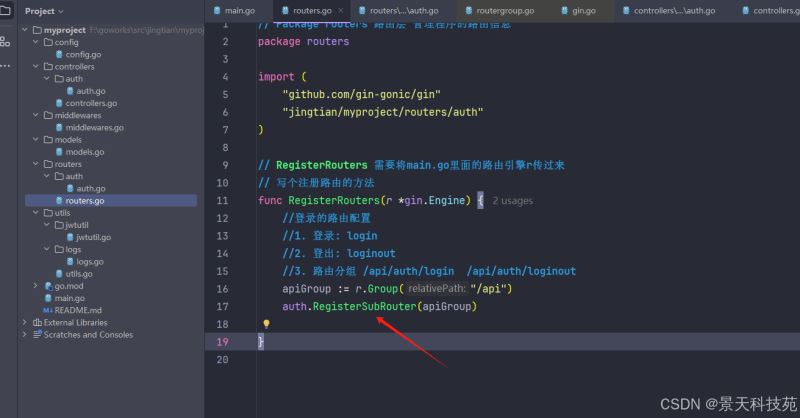Expand Scratches and Consoles
800x418 pixels.
click(24, 335)
